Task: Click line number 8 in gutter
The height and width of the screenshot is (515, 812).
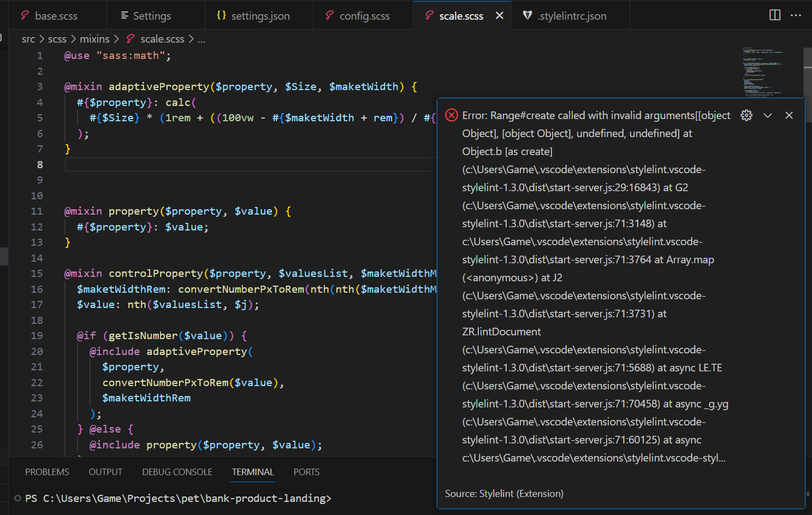Action: pos(40,164)
